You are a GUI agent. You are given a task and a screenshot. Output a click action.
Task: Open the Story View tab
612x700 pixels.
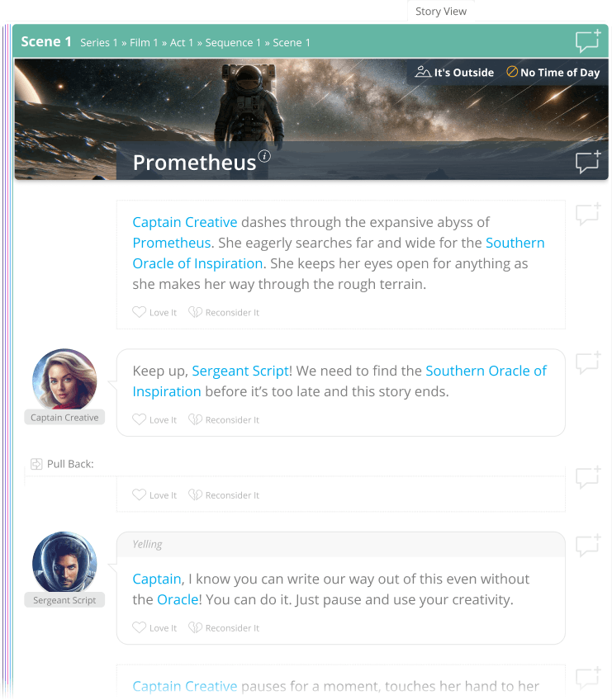[441, 12]
